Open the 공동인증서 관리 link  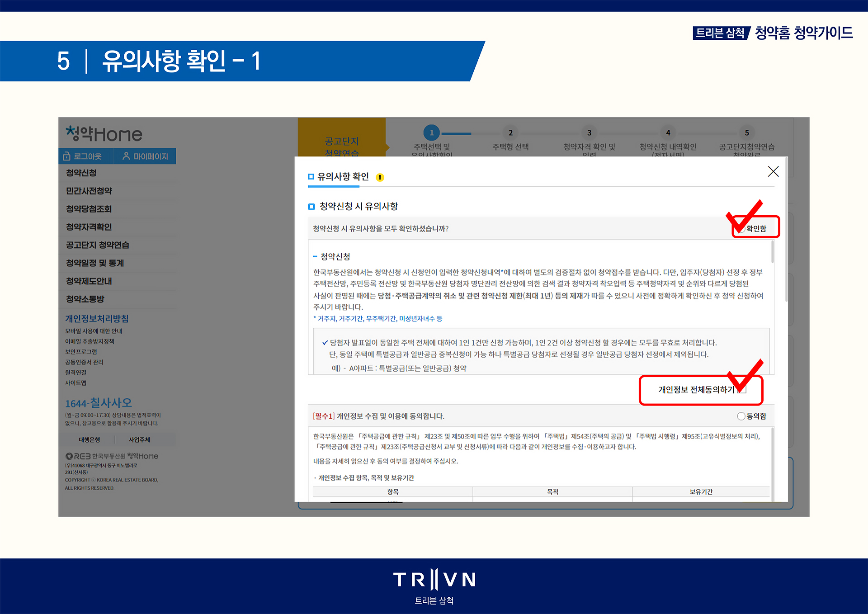(x=84, y=362)
